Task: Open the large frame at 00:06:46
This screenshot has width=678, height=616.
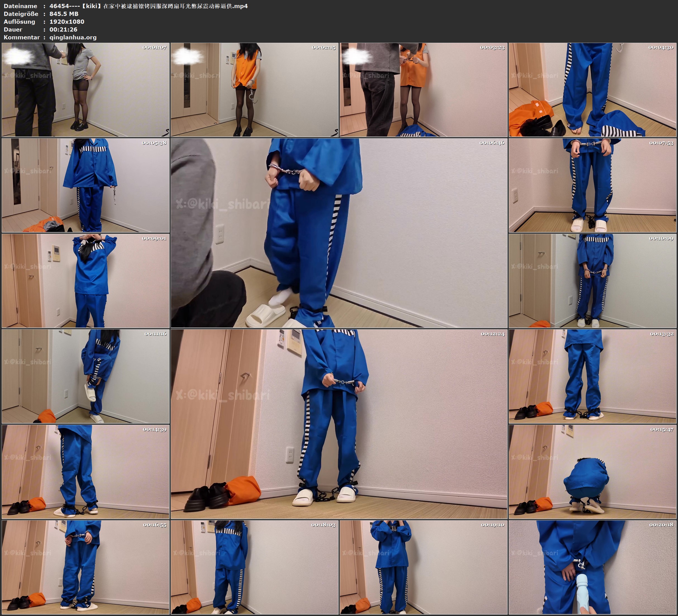Action: pyautogui.click(x=339, y=233)
